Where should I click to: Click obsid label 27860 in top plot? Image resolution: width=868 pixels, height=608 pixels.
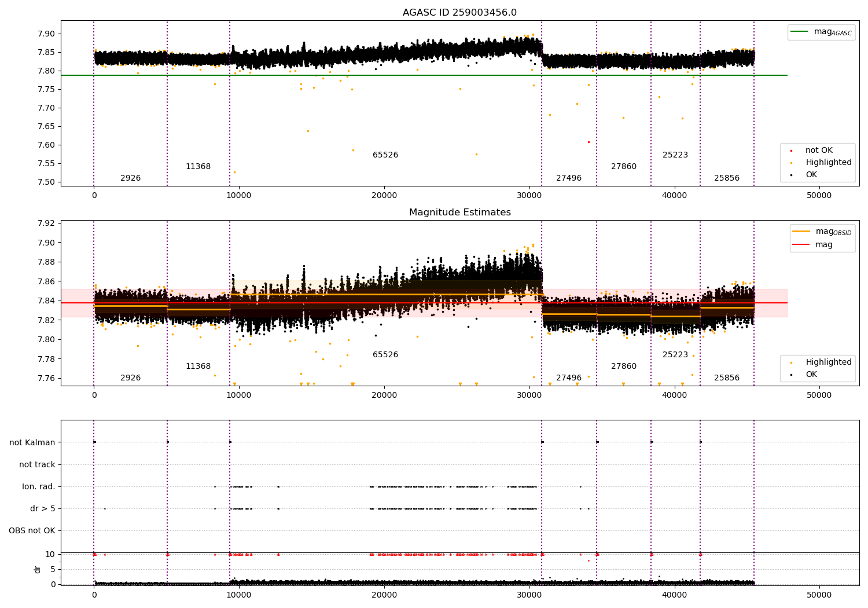pos(624,166)
